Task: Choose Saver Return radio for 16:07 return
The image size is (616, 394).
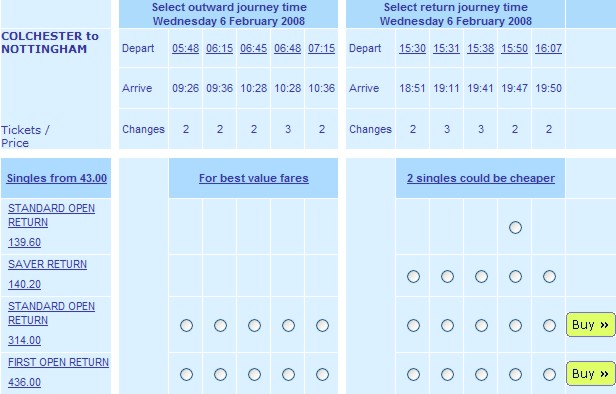Action: click(549, 277)
